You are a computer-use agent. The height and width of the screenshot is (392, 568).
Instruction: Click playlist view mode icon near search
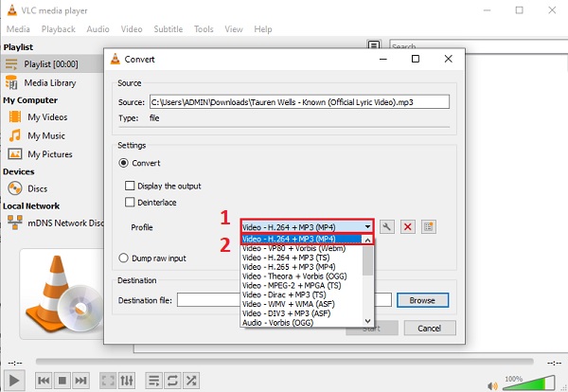click(x=374, y=45)
